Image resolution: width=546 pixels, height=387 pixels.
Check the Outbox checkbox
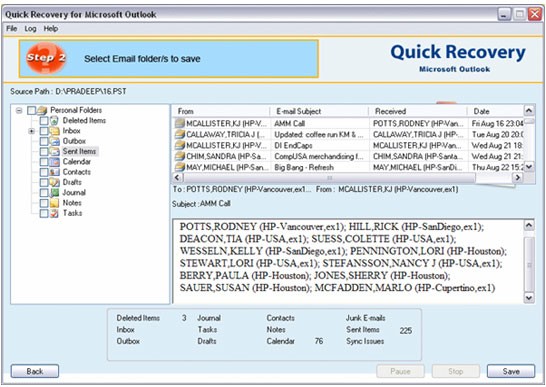pyautogui.click(x=44, y=141)
